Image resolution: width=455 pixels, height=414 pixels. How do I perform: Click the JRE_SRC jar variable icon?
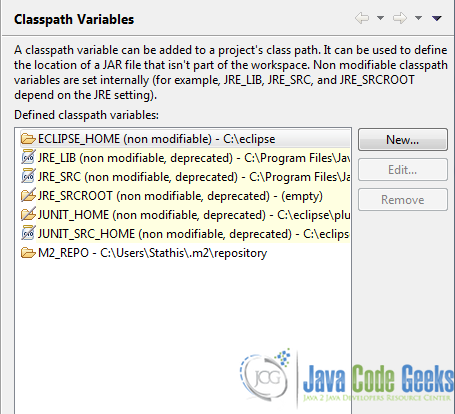(x=28, y=177)
